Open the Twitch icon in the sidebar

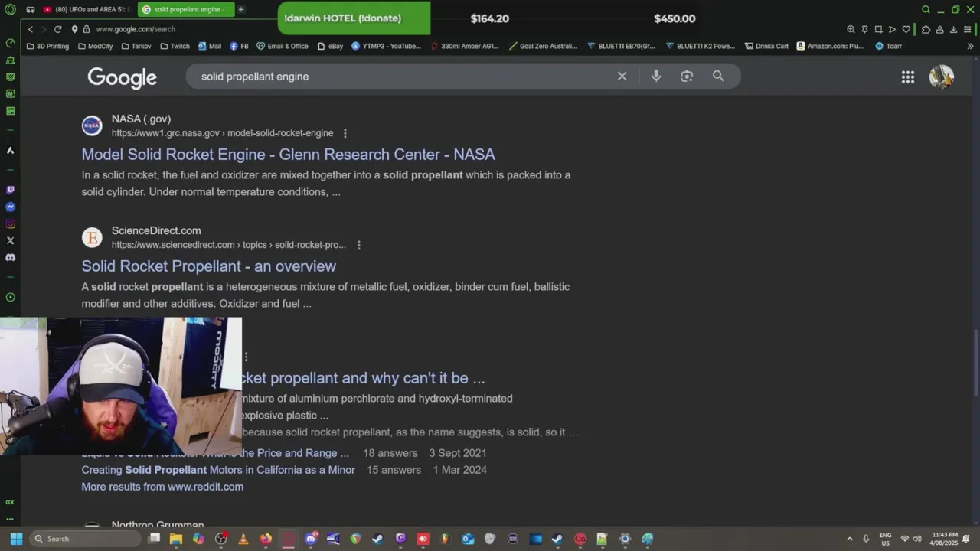coord(10,190)
